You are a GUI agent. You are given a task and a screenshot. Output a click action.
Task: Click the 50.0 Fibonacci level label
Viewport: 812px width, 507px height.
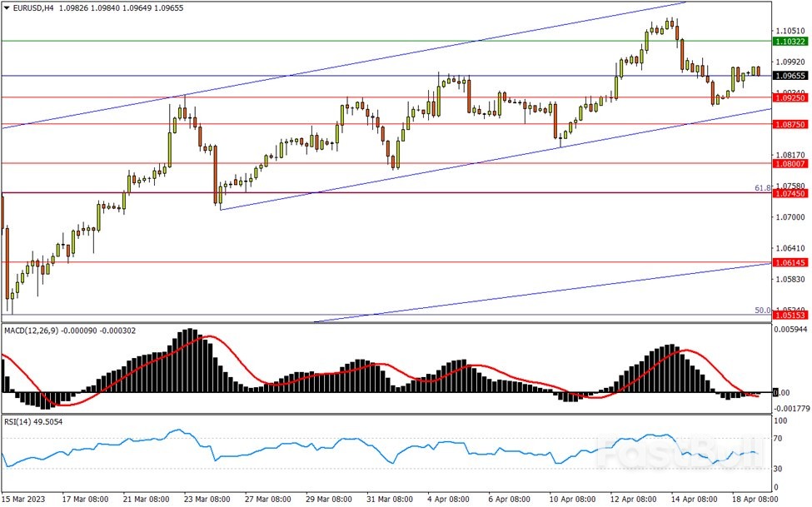click(761, 311)
